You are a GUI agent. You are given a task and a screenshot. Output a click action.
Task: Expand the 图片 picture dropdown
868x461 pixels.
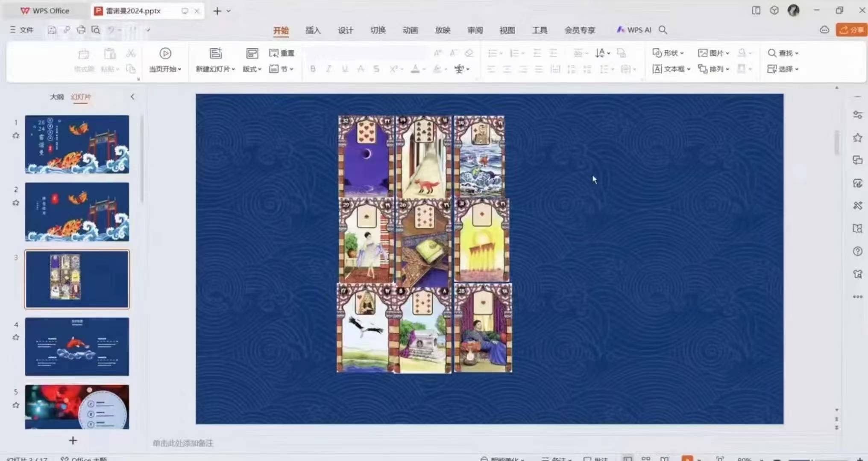point(714,53)
